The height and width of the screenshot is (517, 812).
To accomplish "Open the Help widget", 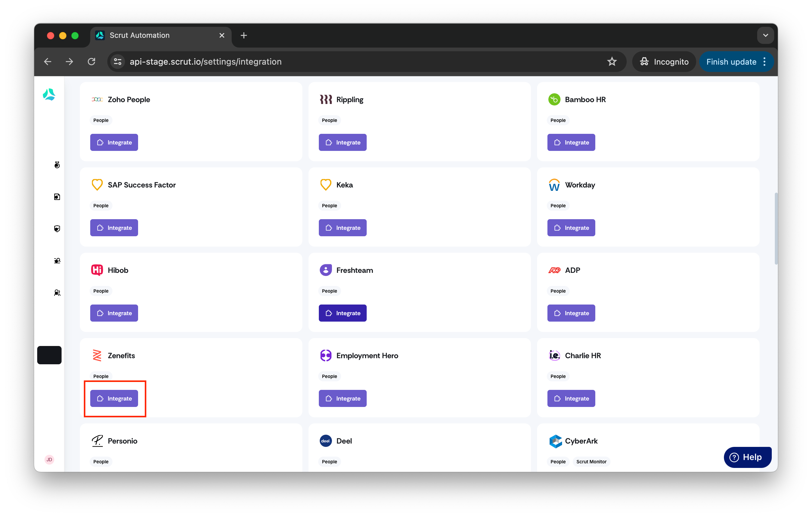I will click(x=748, y=457).
